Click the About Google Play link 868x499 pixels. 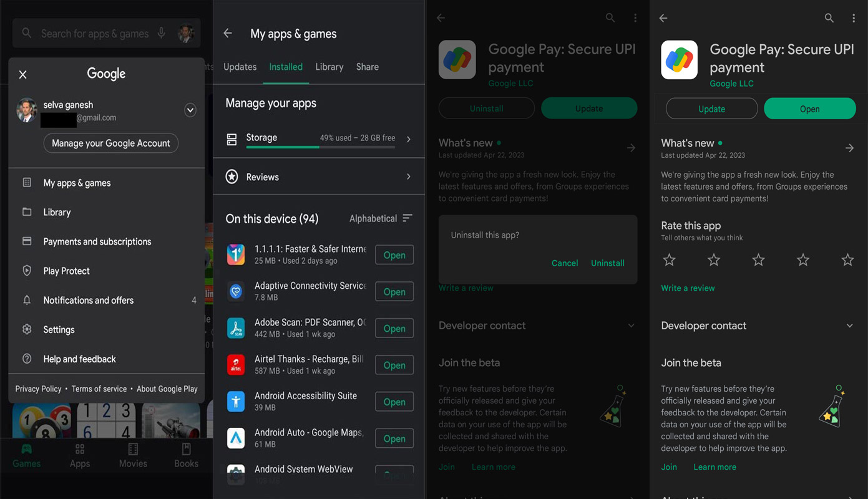(x=167, y=389)
